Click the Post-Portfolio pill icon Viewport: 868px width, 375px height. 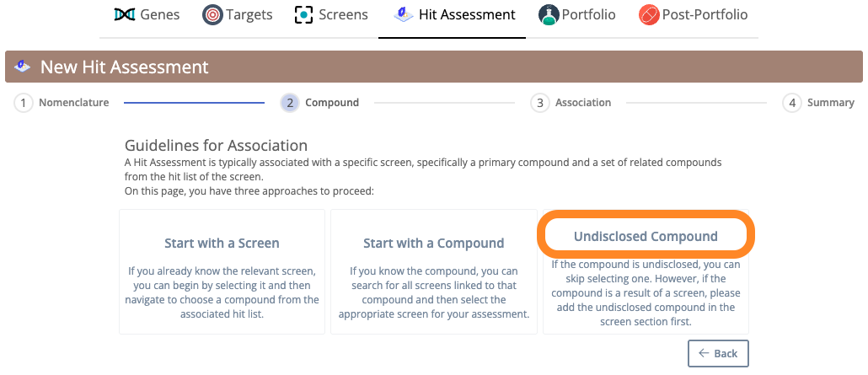pyautogui.click(x=649, y=14)
